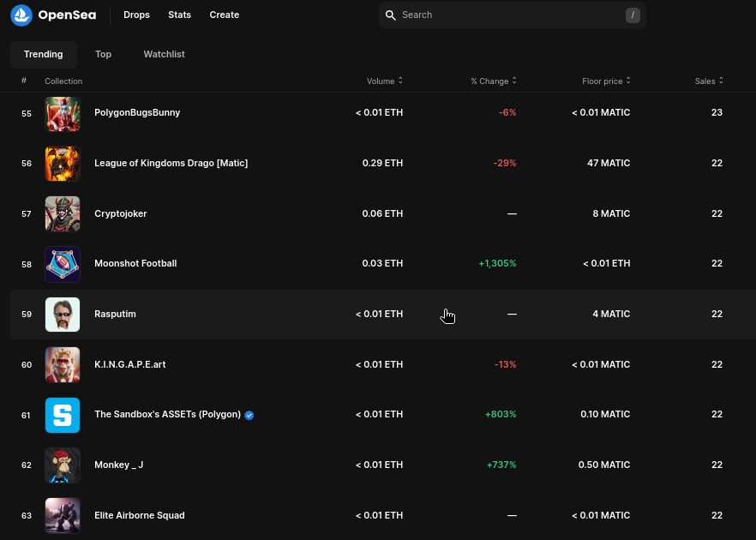Open the Moonshot Football collection avatar
This screenshot has height=540, width=756.
63,264
